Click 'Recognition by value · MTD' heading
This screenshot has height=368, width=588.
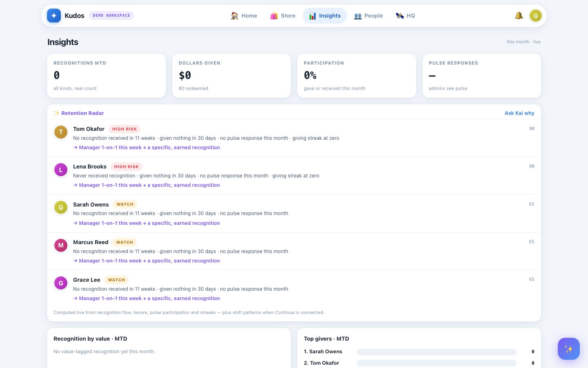point(90,339)
